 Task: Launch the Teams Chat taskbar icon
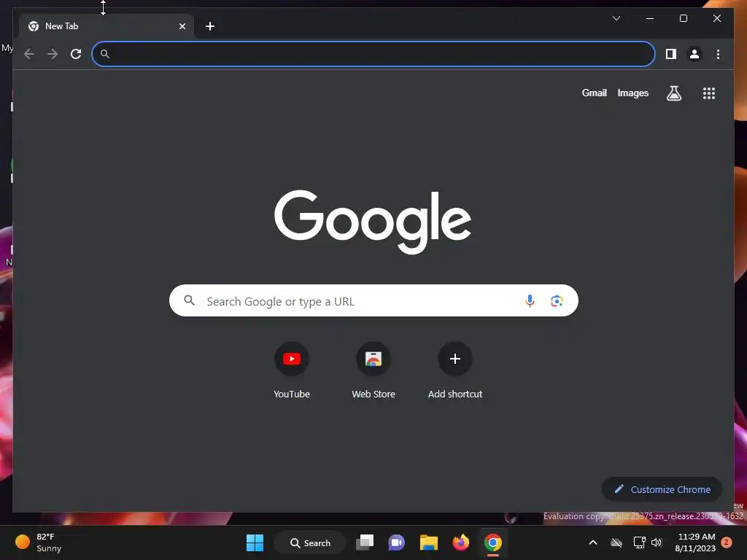click(396, 542)
